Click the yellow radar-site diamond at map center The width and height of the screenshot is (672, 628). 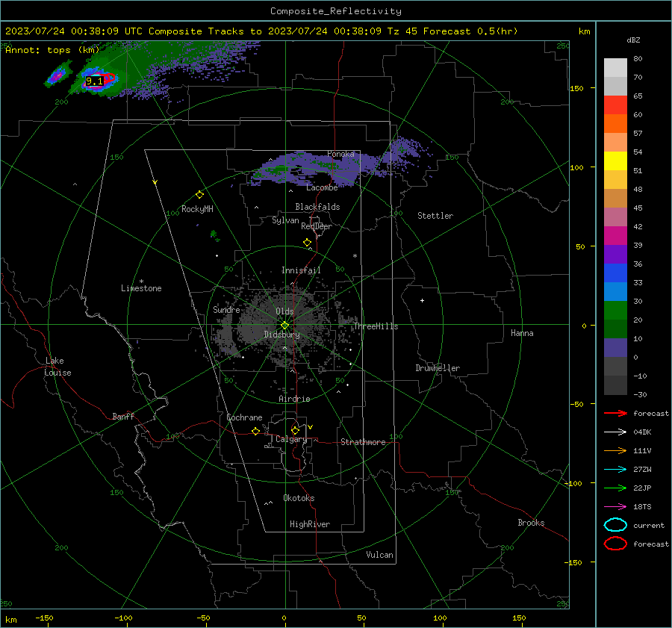[285, 326]
